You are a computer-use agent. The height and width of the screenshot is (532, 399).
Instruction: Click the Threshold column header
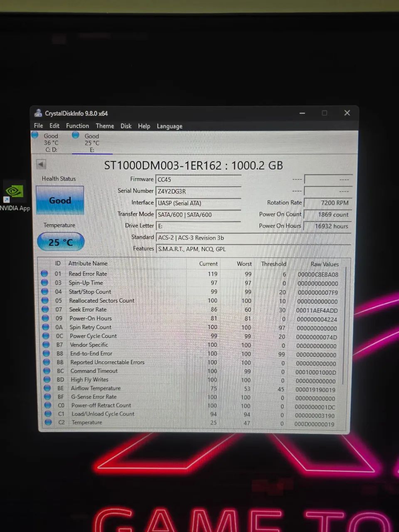click(x=273, y=264)
